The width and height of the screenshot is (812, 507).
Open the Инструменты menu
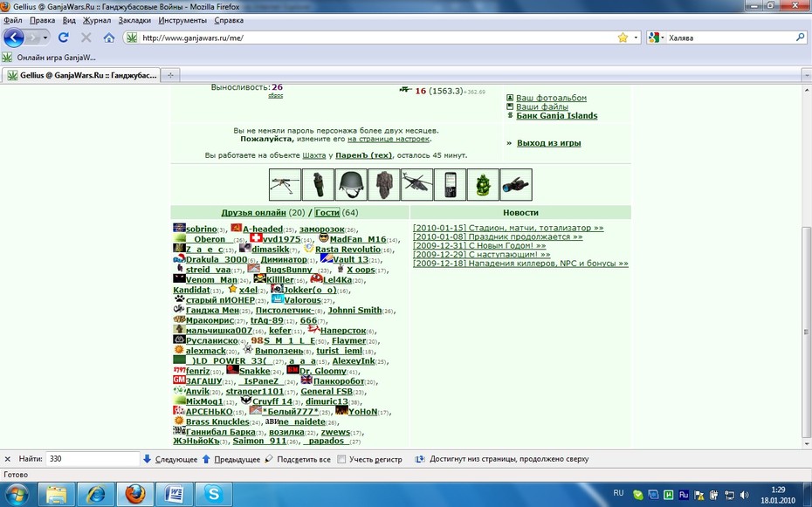[x=182, y=20]
